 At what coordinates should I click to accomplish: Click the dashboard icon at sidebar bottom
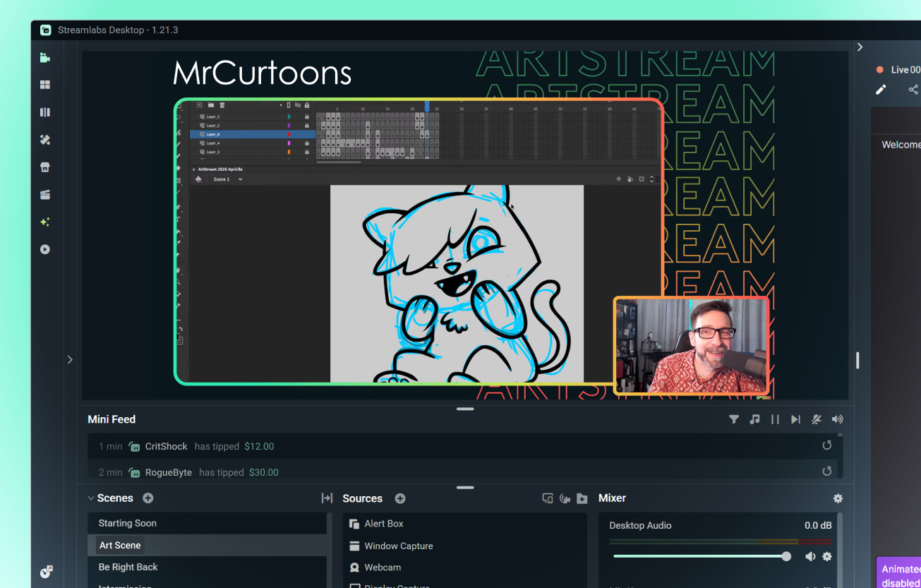[x=47, y=571]
